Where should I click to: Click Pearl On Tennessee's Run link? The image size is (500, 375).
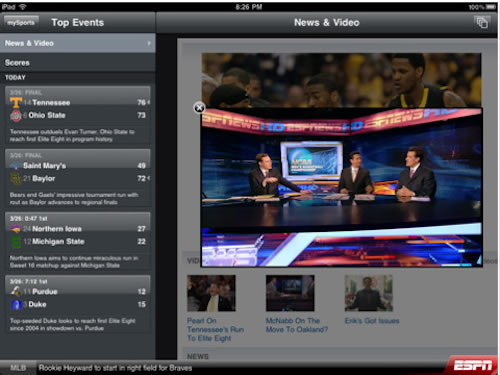[x=215, y=329]
